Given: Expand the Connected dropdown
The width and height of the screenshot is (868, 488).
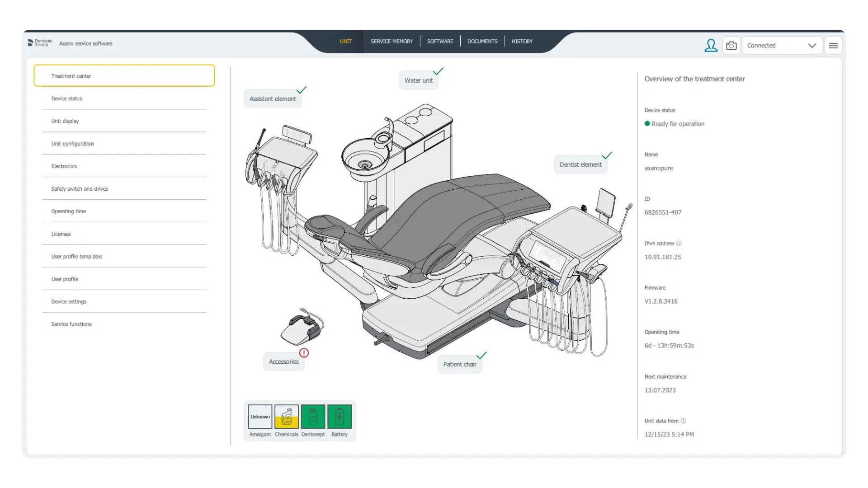Looking at the screenshot, I should point(782,46).
